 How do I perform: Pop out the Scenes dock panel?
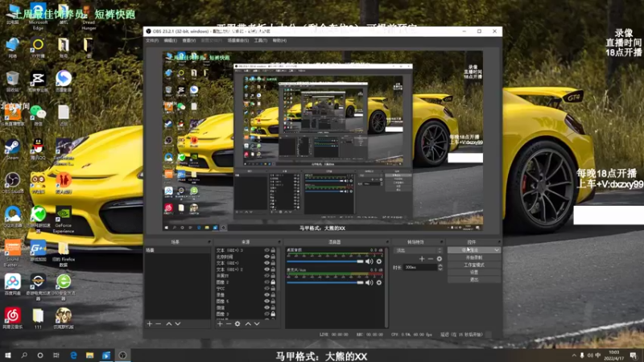tap(208, 242)
